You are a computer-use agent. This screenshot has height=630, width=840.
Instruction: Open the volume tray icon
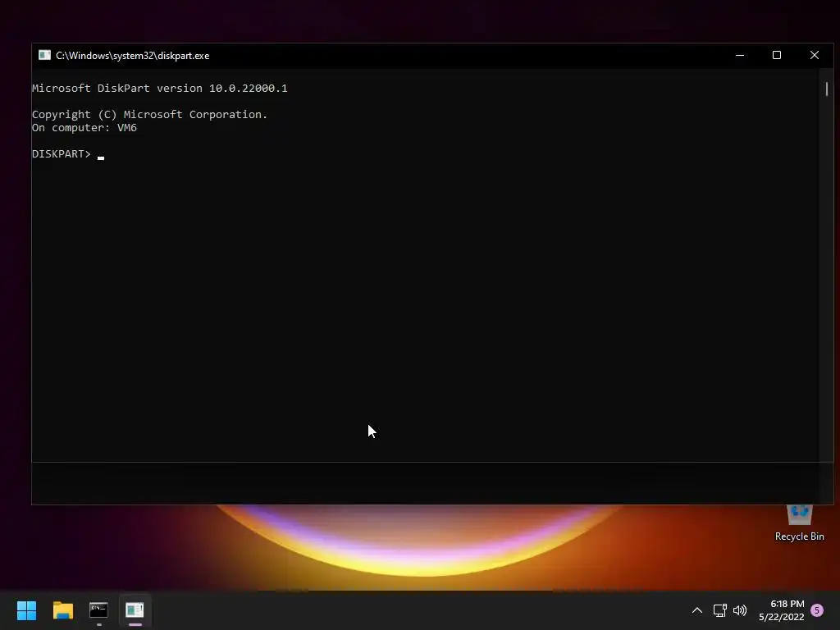(740, 610)
